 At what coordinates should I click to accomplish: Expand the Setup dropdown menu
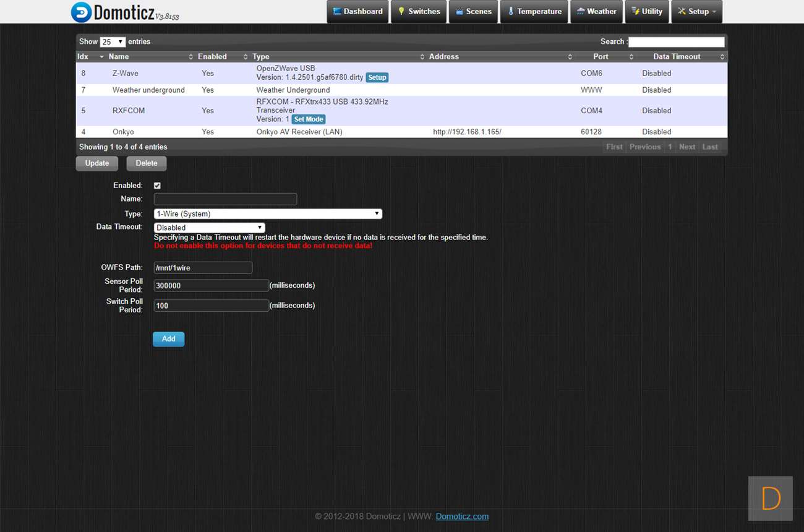696,12
